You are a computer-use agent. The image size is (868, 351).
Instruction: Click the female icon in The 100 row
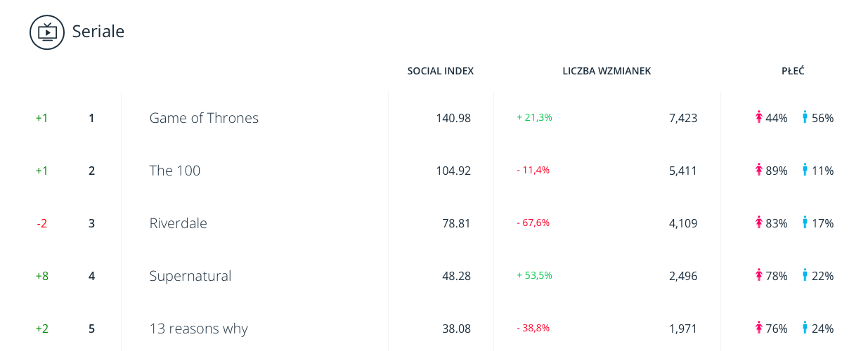point(759,170)
